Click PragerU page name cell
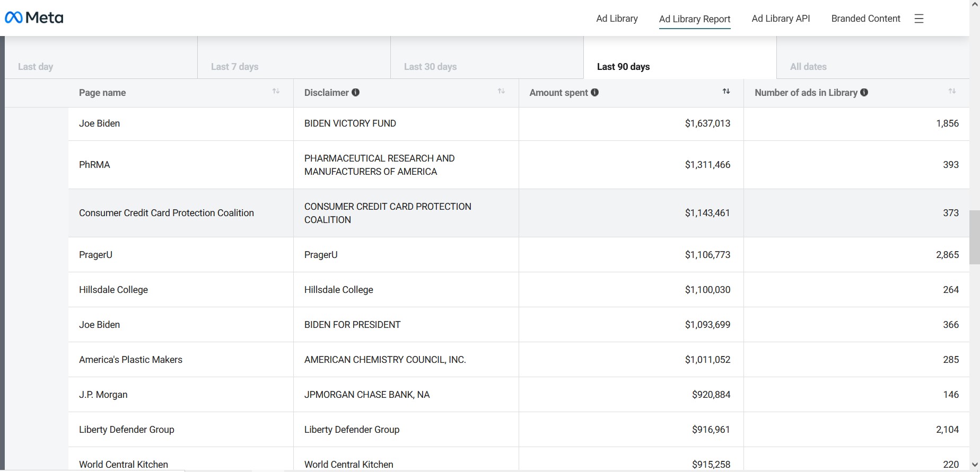This screenshot has height=472, width=980. [181, 255]
